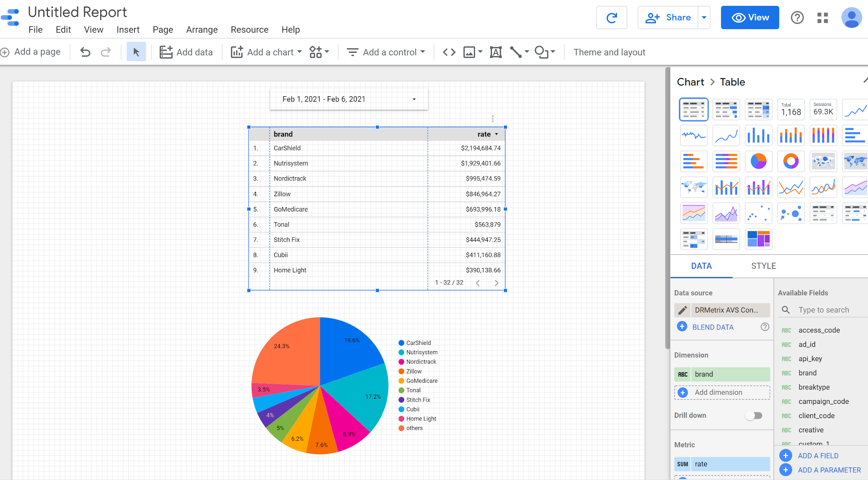Open the line tool dropdown arrow
868x480 pixels.
click(526, 52)
